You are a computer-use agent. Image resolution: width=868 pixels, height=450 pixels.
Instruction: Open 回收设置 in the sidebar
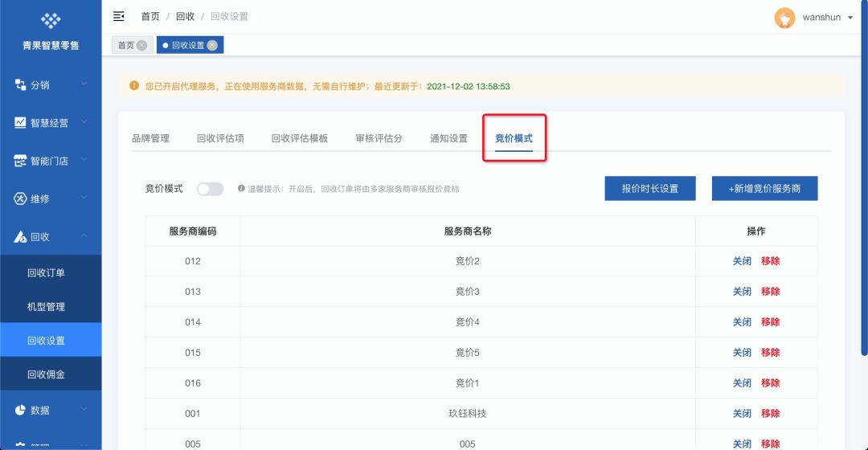[x=51, y=340]
